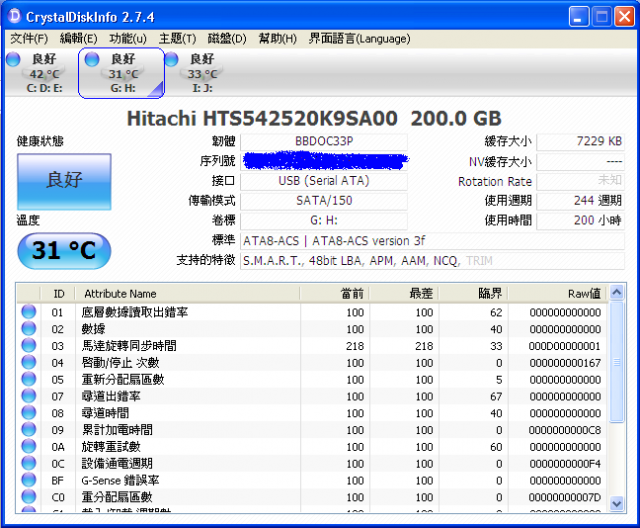Open the 文件(F) menu
The image size is (640, 528).
point(29,39)
